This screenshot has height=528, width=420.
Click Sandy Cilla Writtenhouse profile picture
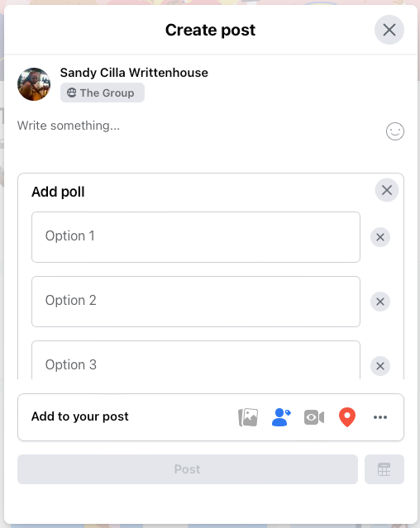(34, 84)
